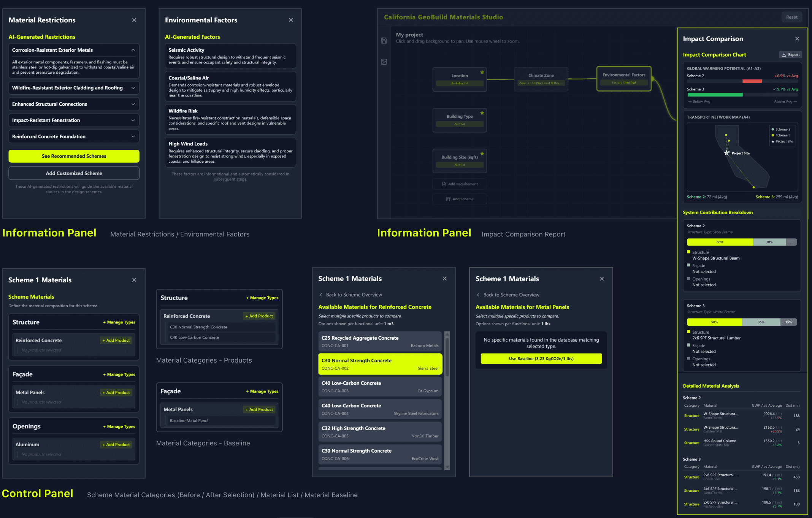This screenshot has width=812, height=518.
Task: Click Scheme 2 yellow structure contribution bar
Action: (719, 242)
